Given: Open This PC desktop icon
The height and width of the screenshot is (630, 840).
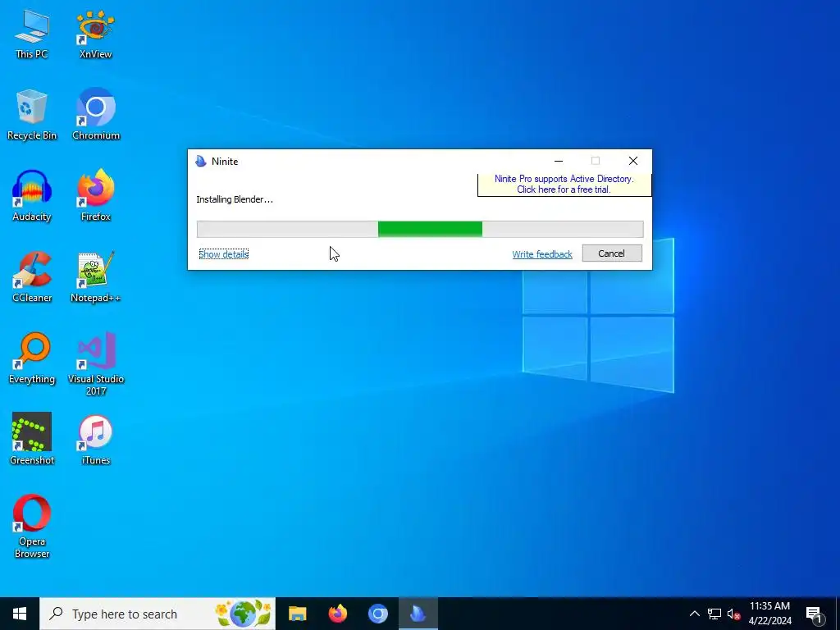Looking at the screenshot, I should pyautogui.click(x=32, y=33).
